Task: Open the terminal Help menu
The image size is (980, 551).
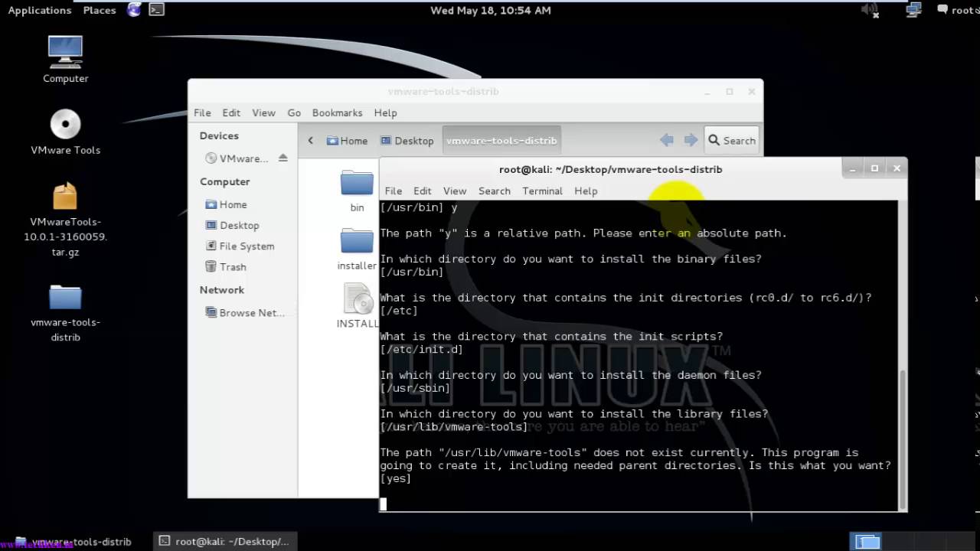Action: 586,191
